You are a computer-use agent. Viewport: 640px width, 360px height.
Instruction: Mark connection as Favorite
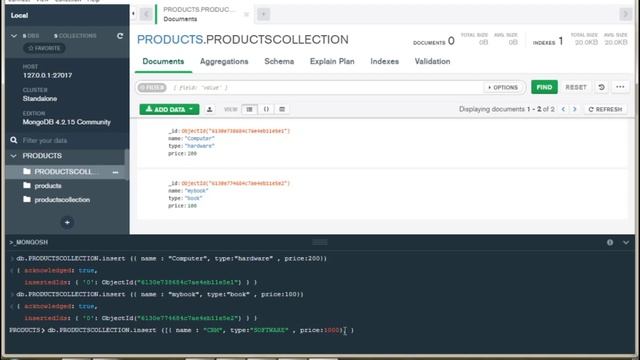pos(44,48)
